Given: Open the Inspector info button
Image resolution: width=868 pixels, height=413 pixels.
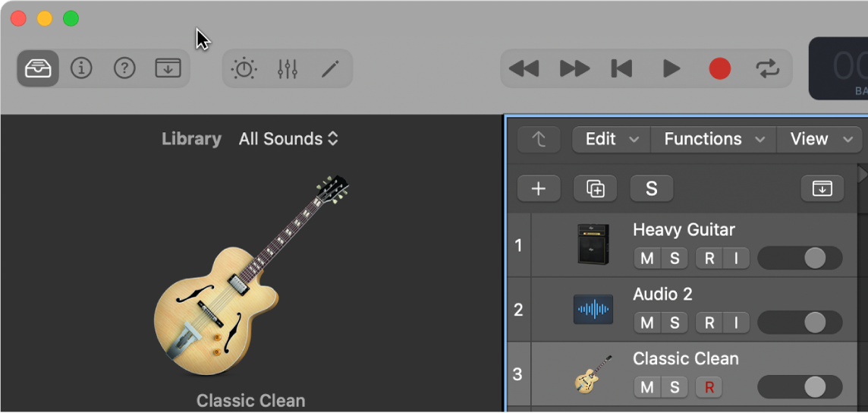Looking at the screenshot, I should pos(81,68).
